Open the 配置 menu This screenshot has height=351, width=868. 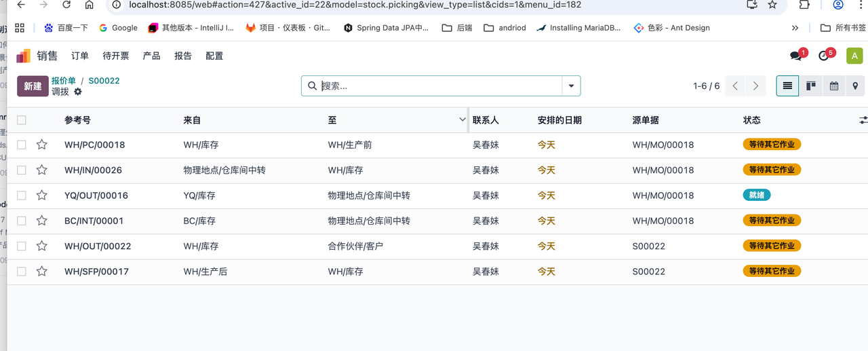point(214,56)
